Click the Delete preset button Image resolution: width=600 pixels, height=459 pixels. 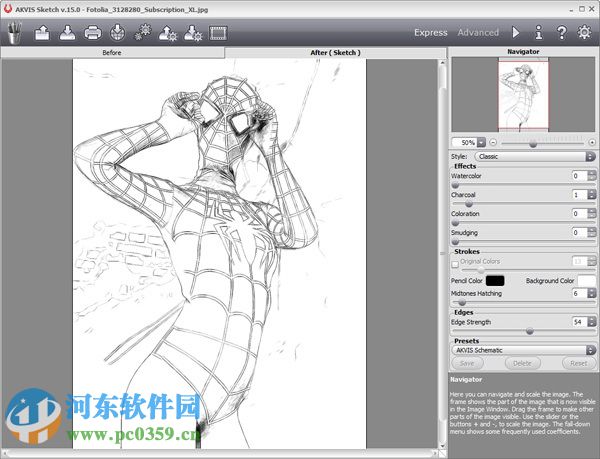(522, 363)
